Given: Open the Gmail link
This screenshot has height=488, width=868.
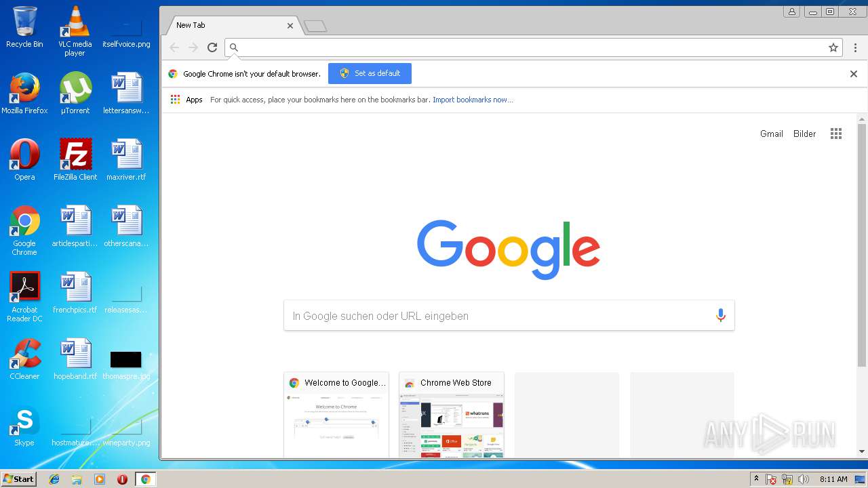Looking at the screenshot, I should [772, 134].
